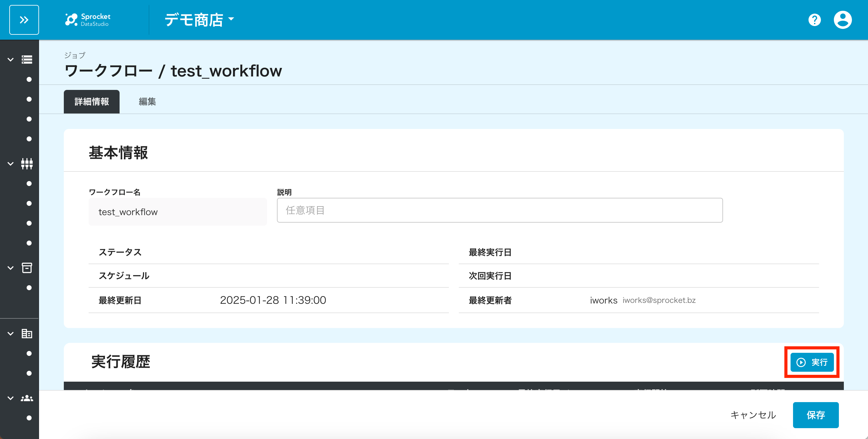Collapse the list section chevron in sidebar
The height and width of the screenshot is (439, 868).
pos(11,60)
